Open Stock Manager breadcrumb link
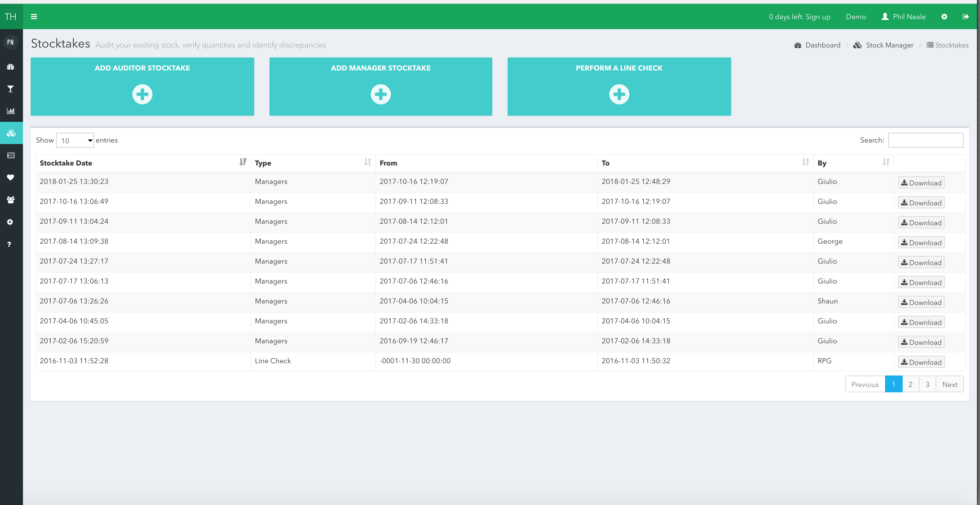The width and height of the screenshot is (980, 505). click(x=889, y=45)
